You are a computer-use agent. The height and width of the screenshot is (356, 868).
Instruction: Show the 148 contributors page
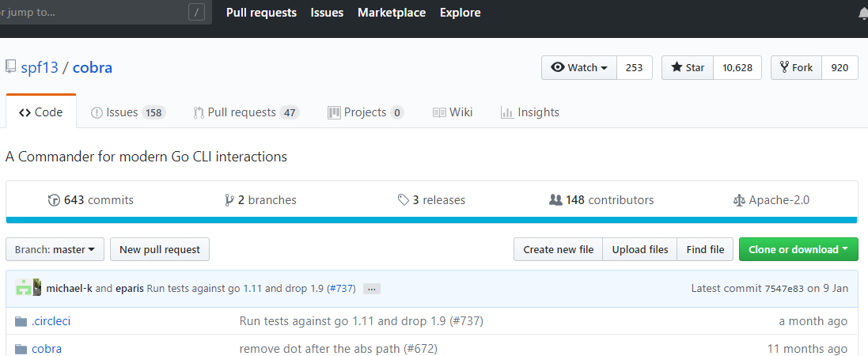point(601,200)
